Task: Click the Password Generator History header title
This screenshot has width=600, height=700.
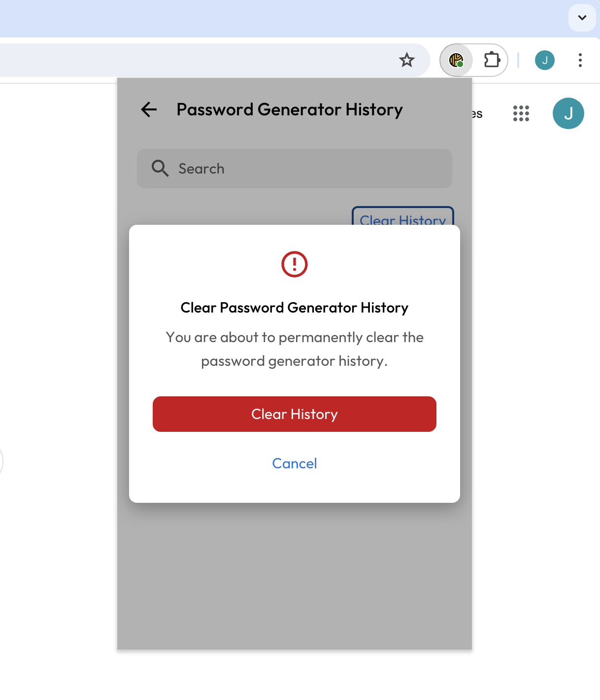Action: click(x=290, y=109)
